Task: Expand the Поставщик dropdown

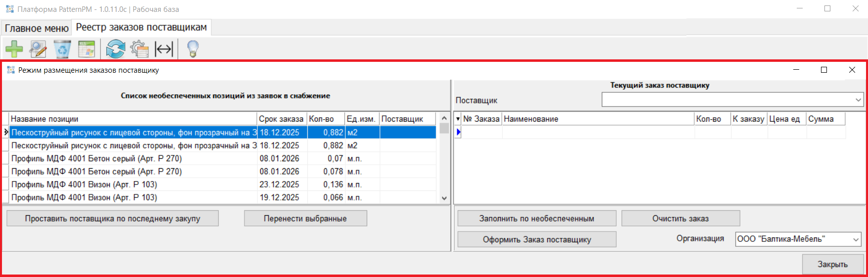Action: (858, 100)
